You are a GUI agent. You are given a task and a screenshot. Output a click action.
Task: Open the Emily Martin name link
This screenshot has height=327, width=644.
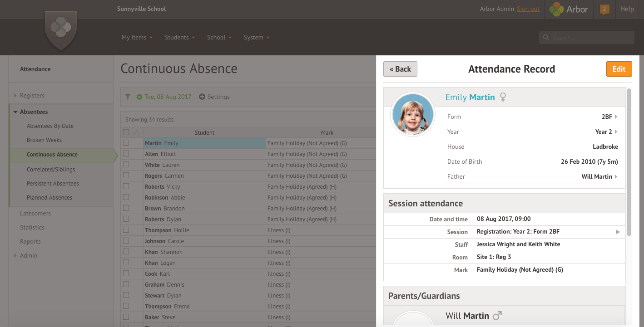tap(470, 97)
